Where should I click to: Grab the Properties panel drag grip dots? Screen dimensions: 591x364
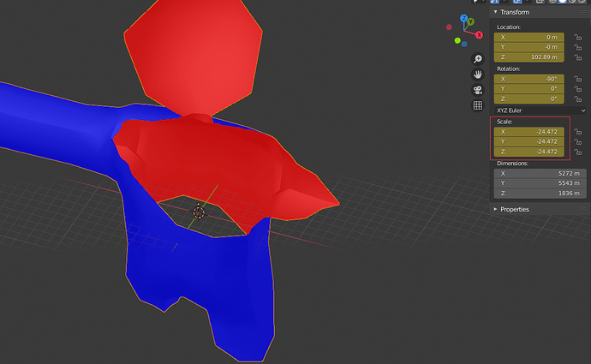(583, 209)
